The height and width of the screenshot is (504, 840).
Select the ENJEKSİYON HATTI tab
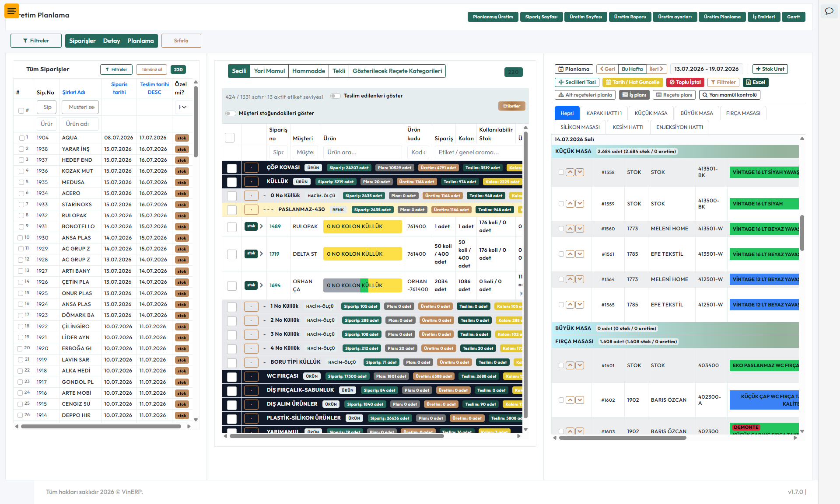679,127
